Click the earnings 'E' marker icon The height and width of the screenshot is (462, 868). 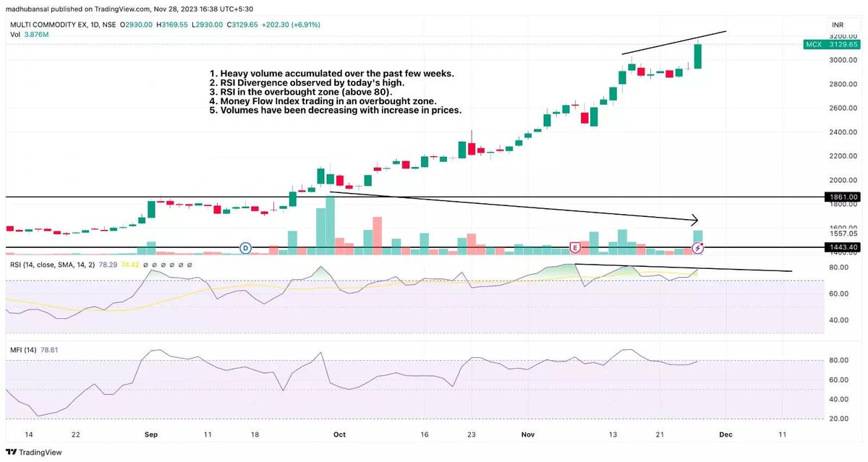point(576,247)
